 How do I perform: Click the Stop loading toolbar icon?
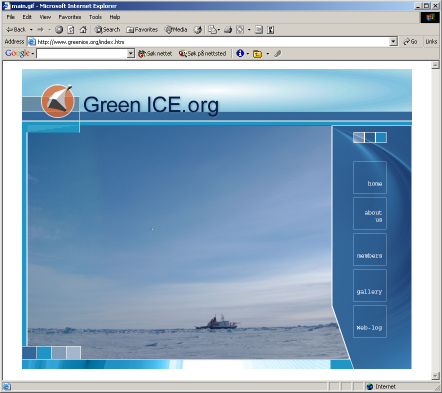[x=59, y=30]
